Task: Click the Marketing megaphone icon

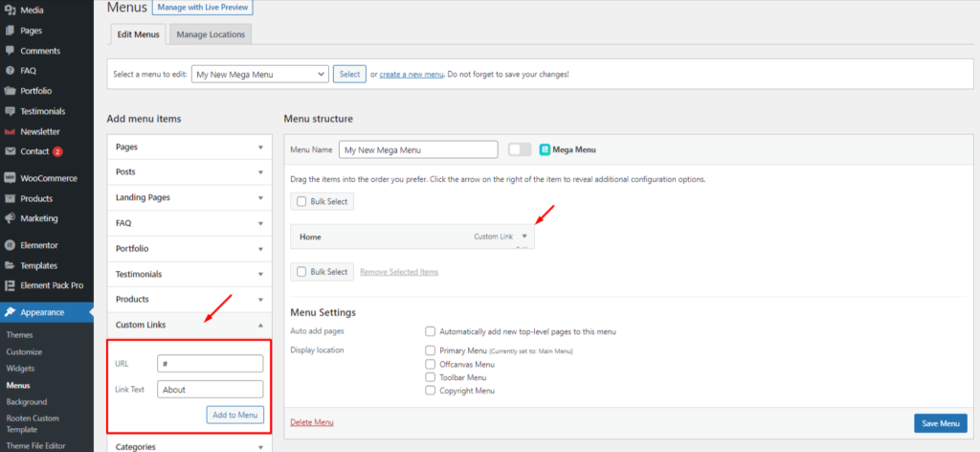Action: [10, 218]
